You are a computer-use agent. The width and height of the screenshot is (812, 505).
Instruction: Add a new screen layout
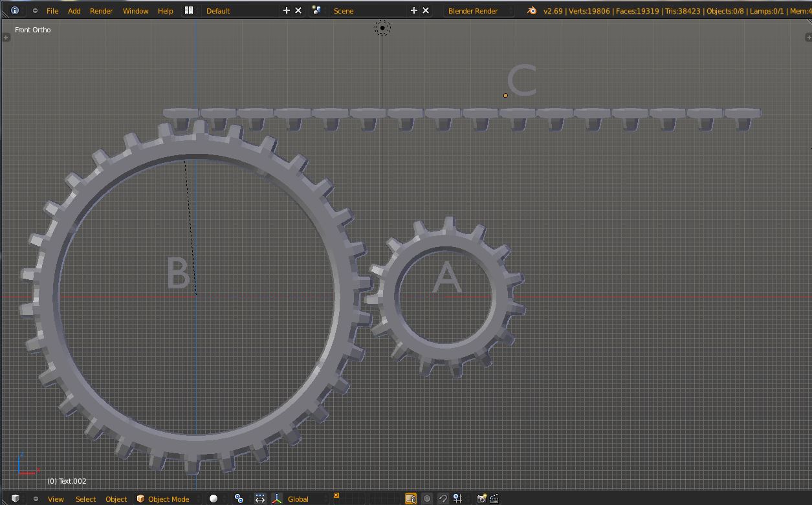pos(287,10)
